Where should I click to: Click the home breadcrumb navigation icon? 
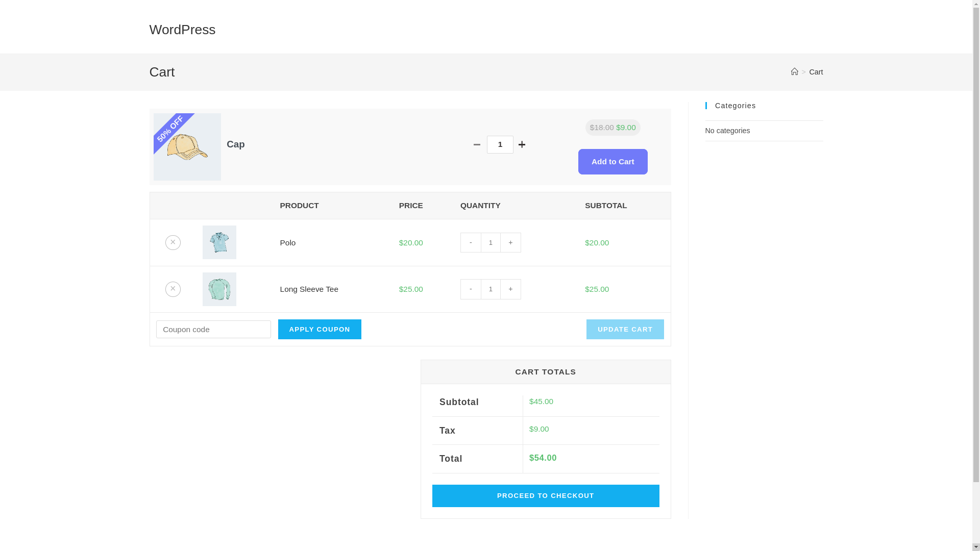click(x=794, y=72)
